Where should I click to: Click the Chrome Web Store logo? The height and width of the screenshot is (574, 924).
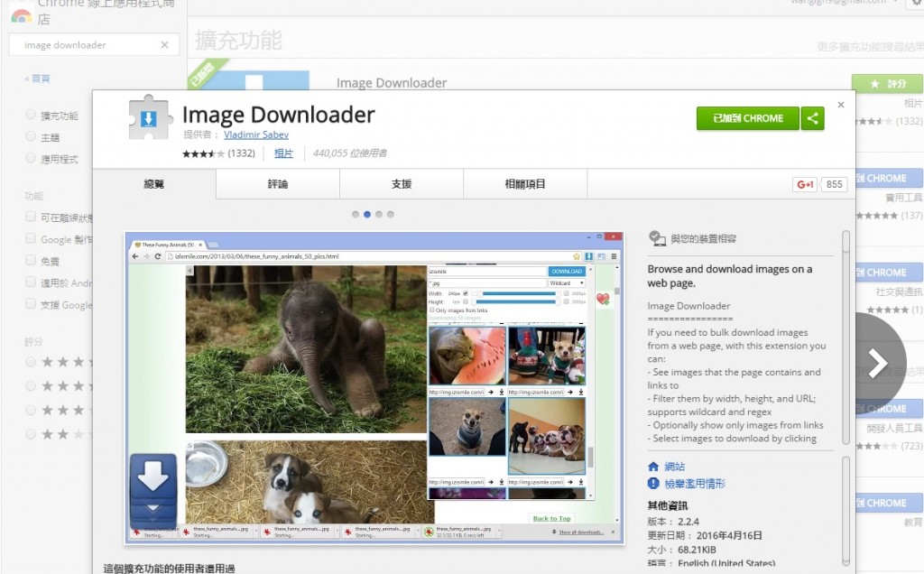tap(22, 15)
